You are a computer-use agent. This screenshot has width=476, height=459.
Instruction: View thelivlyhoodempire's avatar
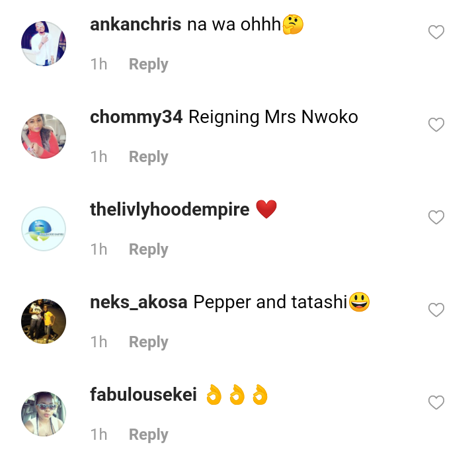[x=44, y=229]
